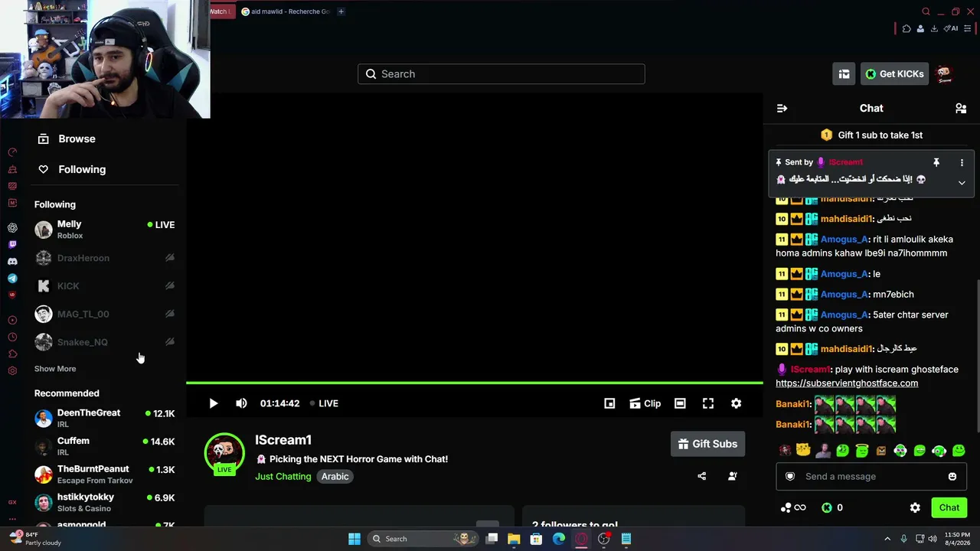The height and width of the screenshot is (551, 980).
Task: Insert the yellow cat emote
Action: point(803,451)
